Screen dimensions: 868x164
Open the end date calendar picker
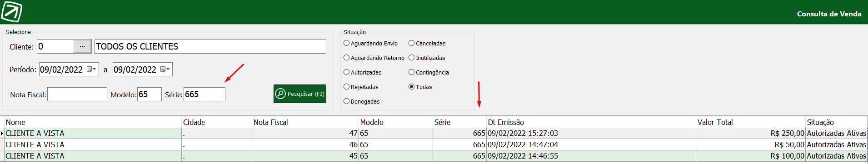pyautogui.click(x=165, y=70)
